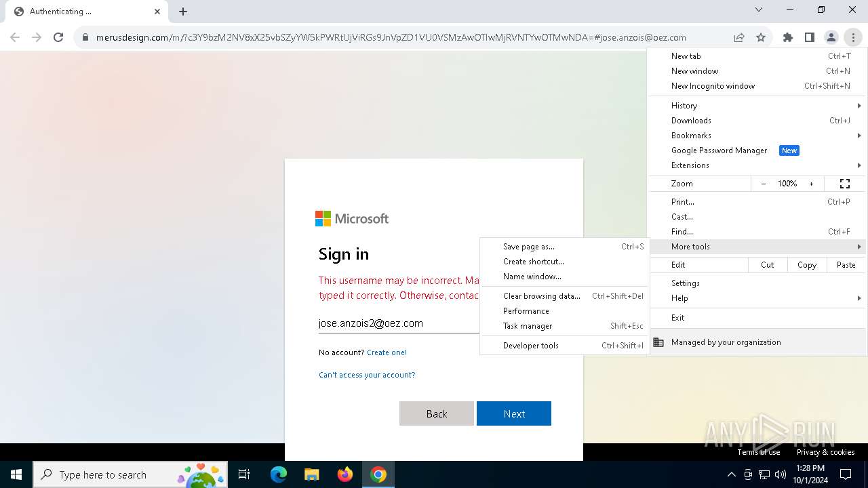Screen dimensions: 868x488
Task: Click Copy in Edit row
Action: click(x=807, y=265)
